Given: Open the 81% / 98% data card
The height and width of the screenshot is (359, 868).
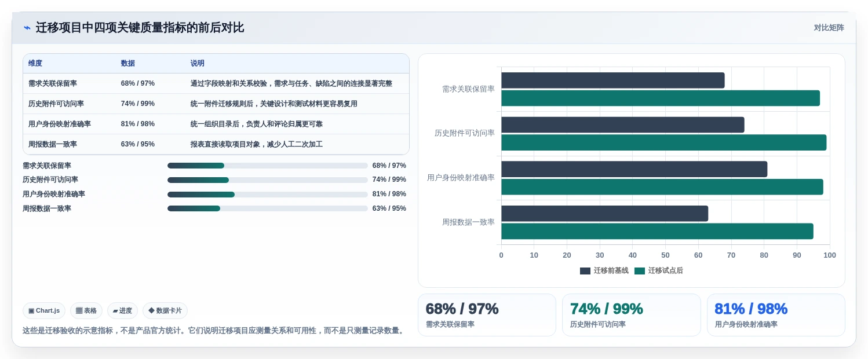Looking at the screenshot, I should [776, 315].
